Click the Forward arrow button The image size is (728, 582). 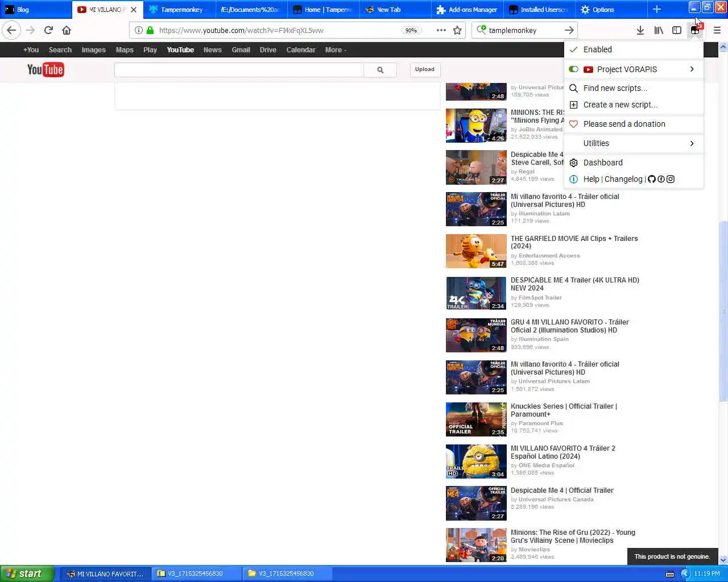point(31,30)
